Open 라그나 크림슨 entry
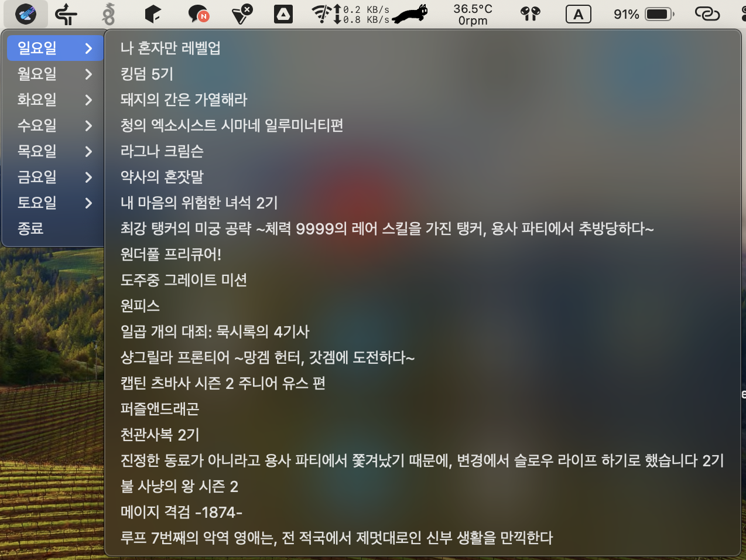The image size is (746, 560). 422,151
